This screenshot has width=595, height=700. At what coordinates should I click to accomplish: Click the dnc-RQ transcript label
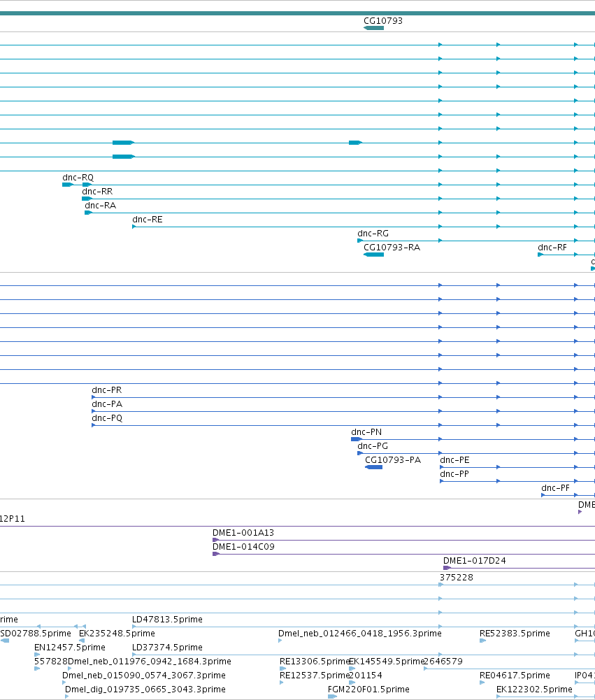[x=78, y=178]
